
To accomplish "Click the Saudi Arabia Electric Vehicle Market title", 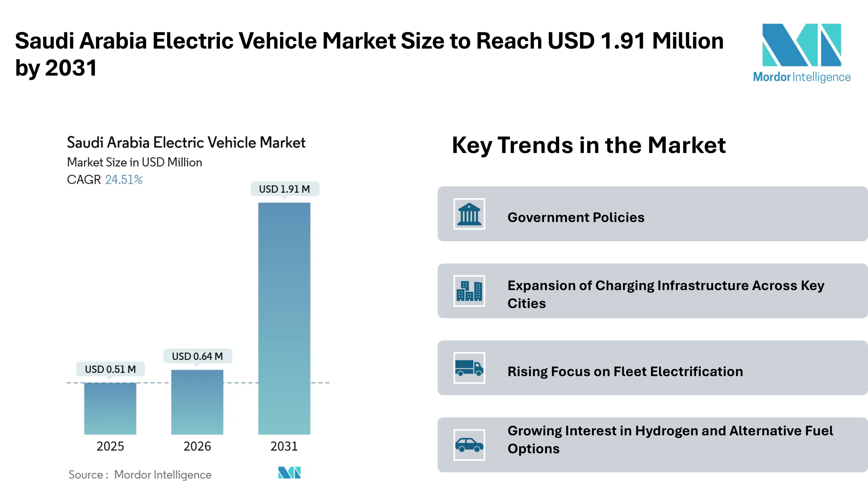I will coord(186,143).
